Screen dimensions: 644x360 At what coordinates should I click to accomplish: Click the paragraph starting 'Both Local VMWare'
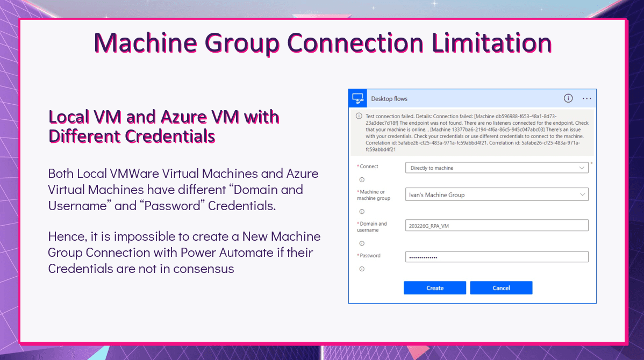point(183,189)
